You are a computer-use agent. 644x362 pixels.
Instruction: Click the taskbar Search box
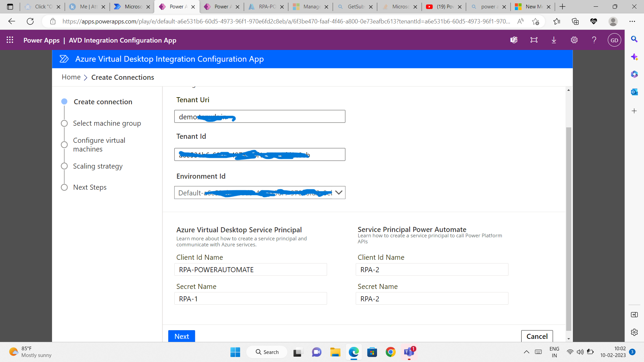267,352
